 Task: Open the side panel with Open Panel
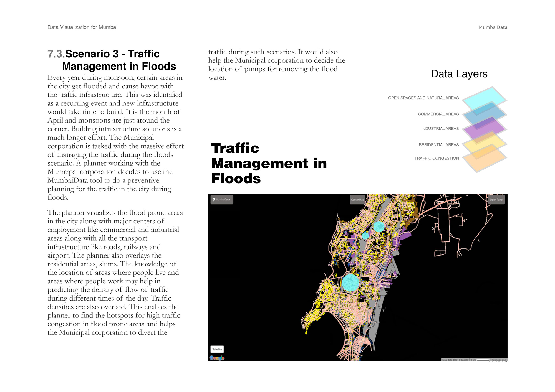click(x=496, y=200)
